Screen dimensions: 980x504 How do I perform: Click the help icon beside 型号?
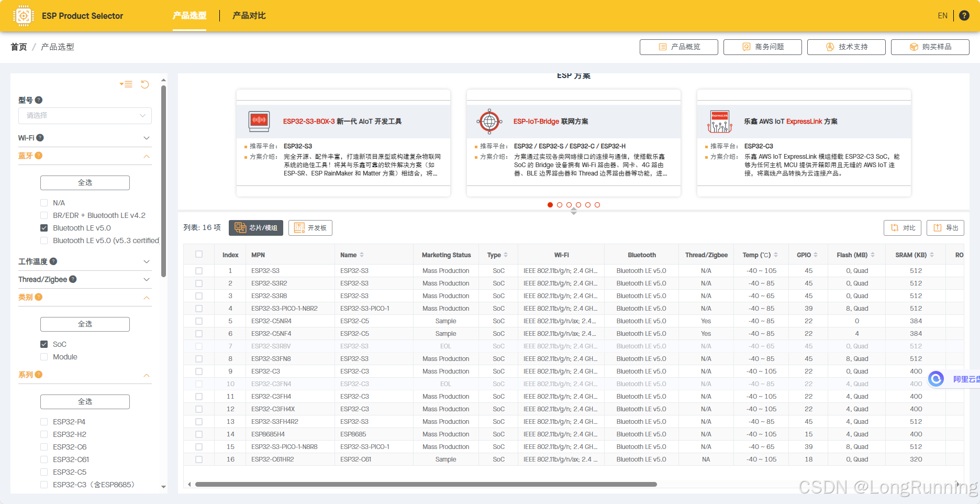39,100
